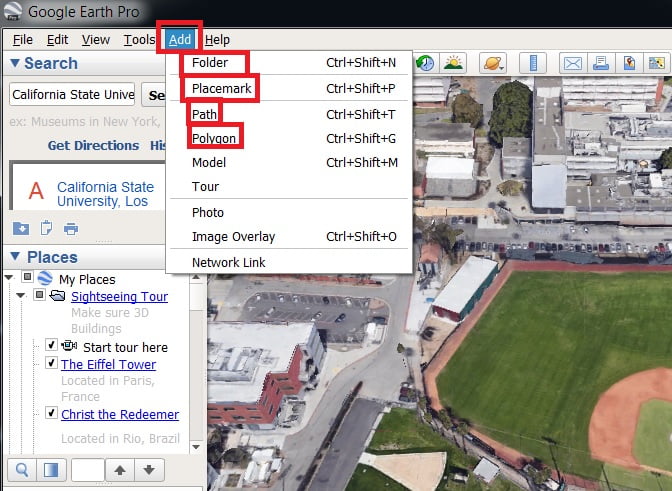Image resolution: width=672 pixels, height=491 pixels.
Task: Choose Path from Add menu
Action: (x=289, y=114)
